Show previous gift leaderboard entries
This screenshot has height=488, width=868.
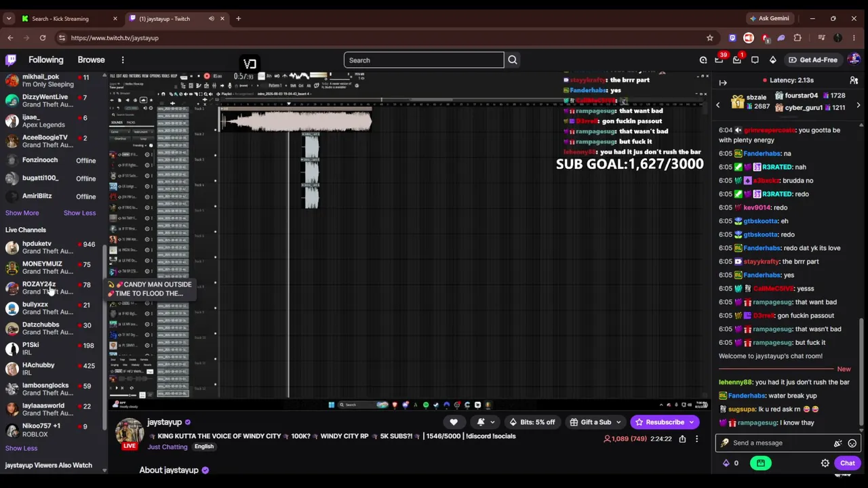pos(717,105)
